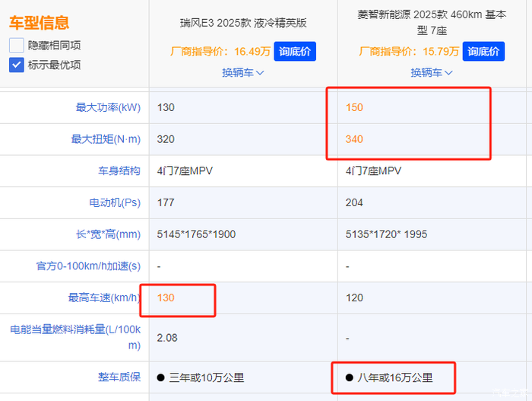This screenshot has height=401, width=532.
Task: Uncheck the 标示最优项 checkbox
Action: [16, 65]
